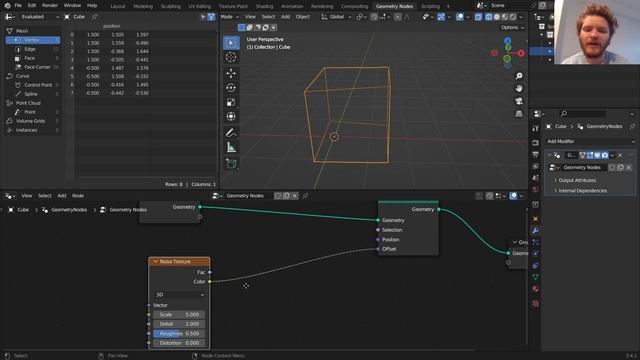640x360 pixels.
Task: Open the Tool properties tab icon
Action: pyautogui.click(x=536, y=129)
